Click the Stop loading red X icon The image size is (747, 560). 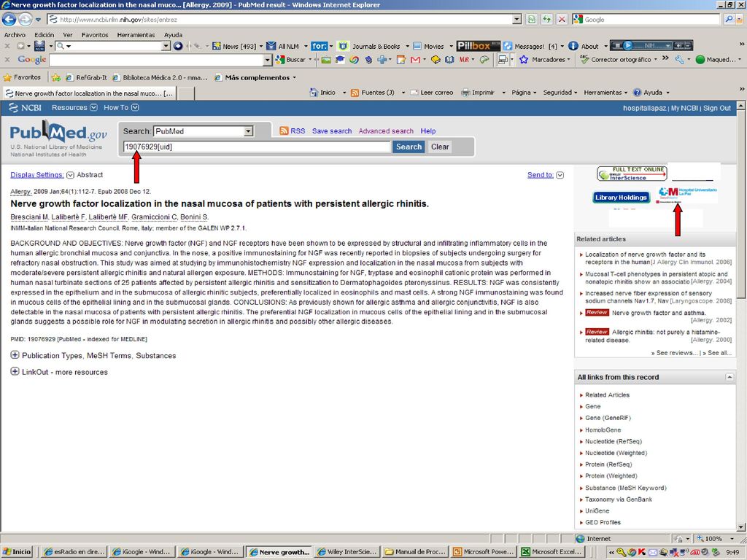click(x=562, y=20)
